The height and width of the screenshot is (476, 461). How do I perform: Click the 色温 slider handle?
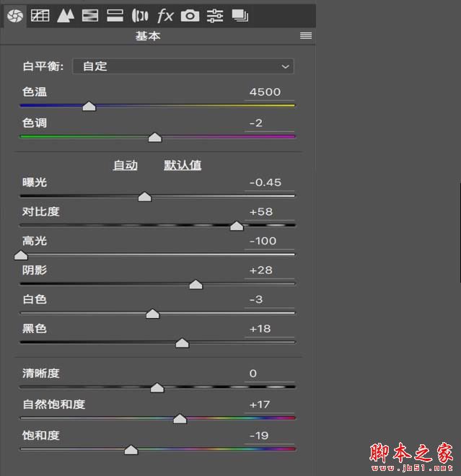pos(89,106)
